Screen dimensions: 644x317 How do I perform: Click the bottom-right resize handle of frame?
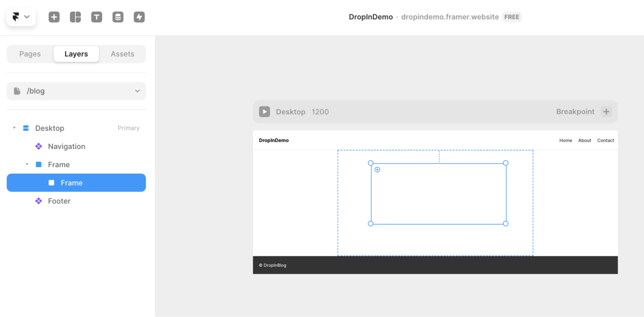click(506, 224)
